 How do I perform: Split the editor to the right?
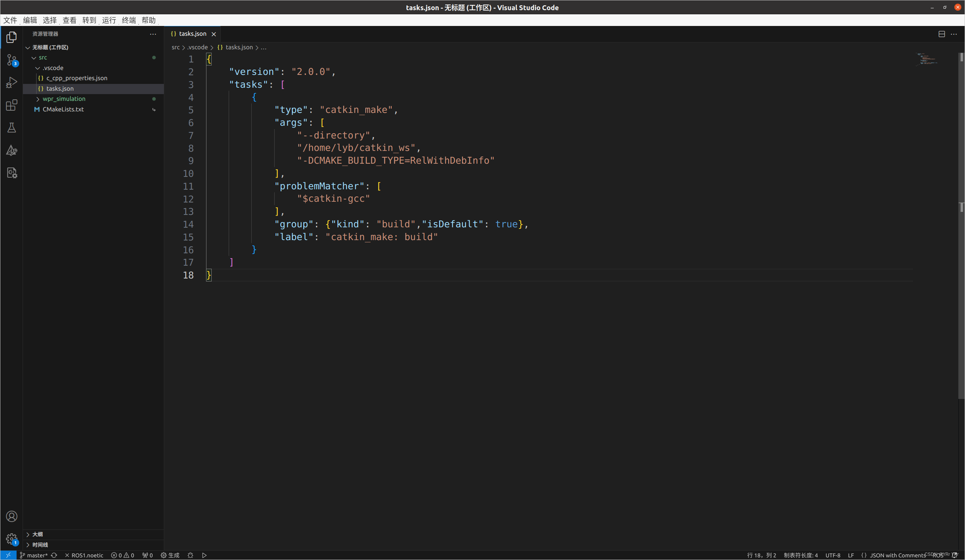(x=942, y=34)
